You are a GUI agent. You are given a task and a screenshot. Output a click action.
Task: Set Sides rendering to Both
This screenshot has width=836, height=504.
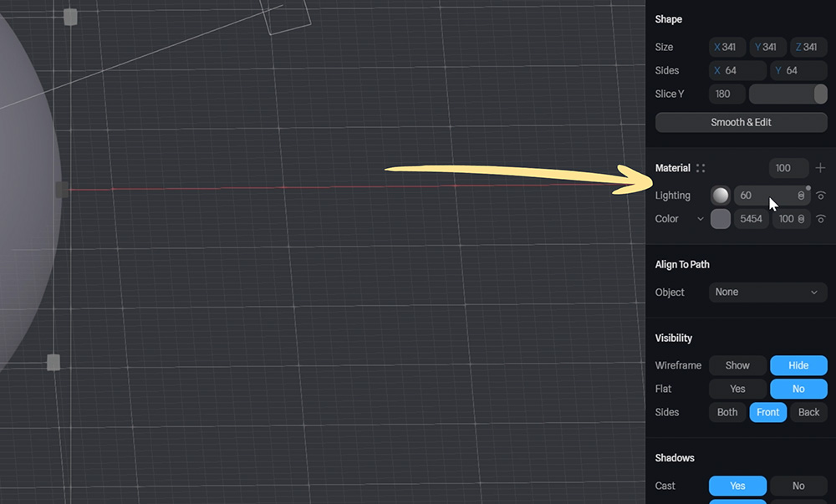point(726,412)
